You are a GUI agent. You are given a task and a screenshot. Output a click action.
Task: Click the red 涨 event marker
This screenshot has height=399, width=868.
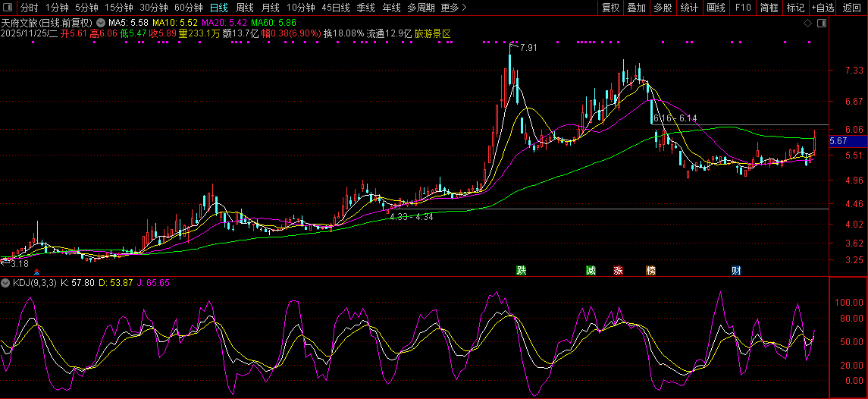(x=618, y=271)
